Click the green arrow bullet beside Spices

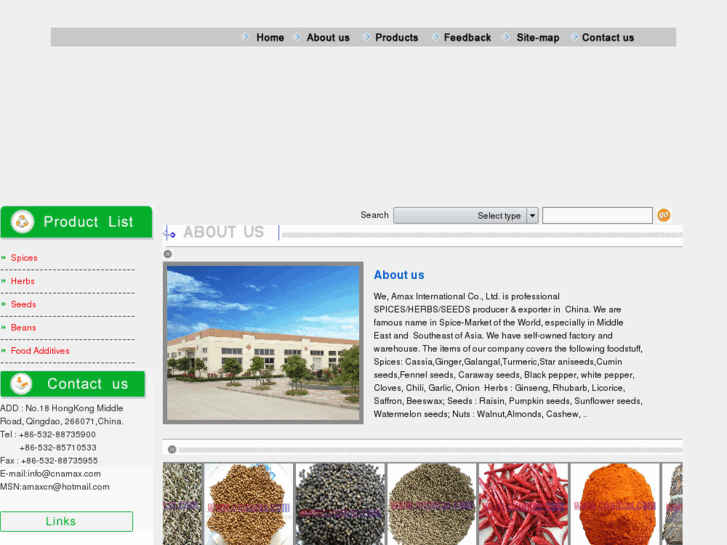click(4, 258)
